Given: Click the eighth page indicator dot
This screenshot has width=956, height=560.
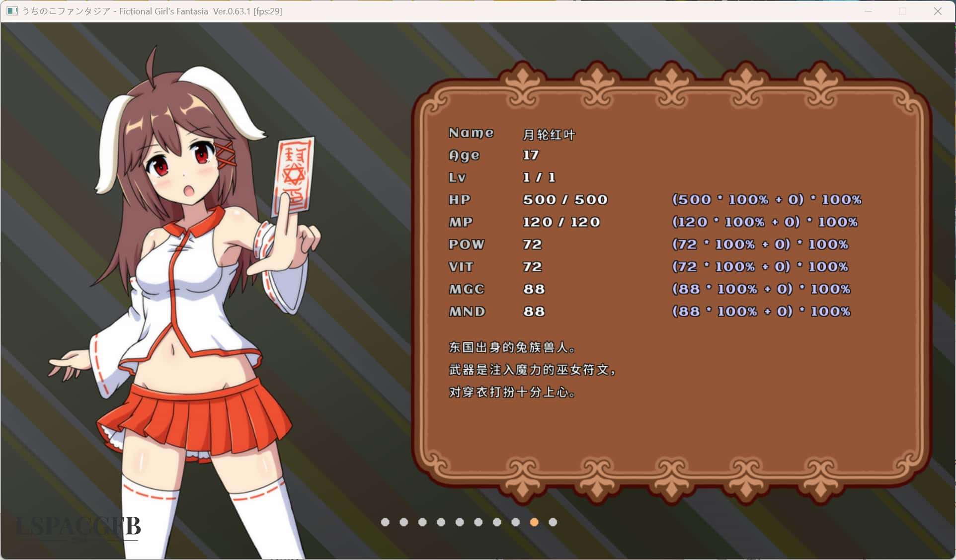Looking at the screenshot, I should click(515, 522).
